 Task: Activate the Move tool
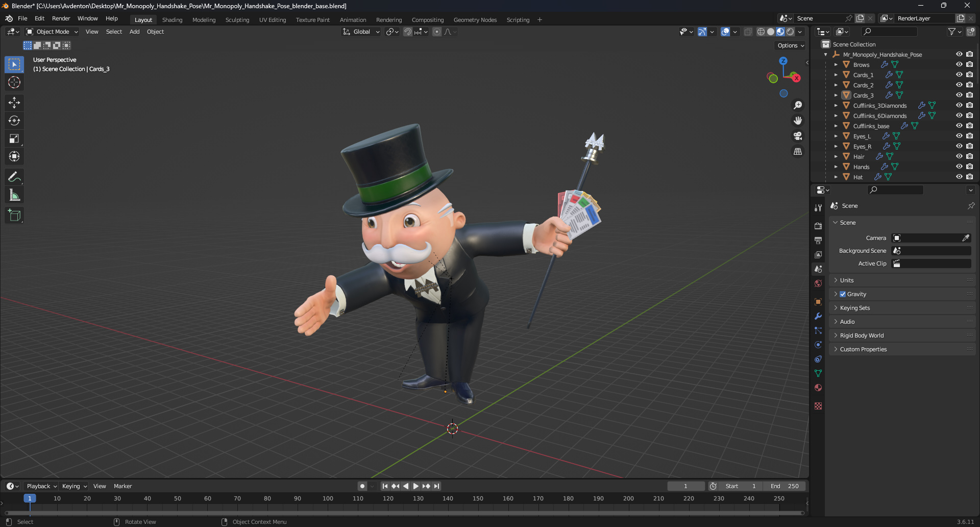tap(14, 103)
